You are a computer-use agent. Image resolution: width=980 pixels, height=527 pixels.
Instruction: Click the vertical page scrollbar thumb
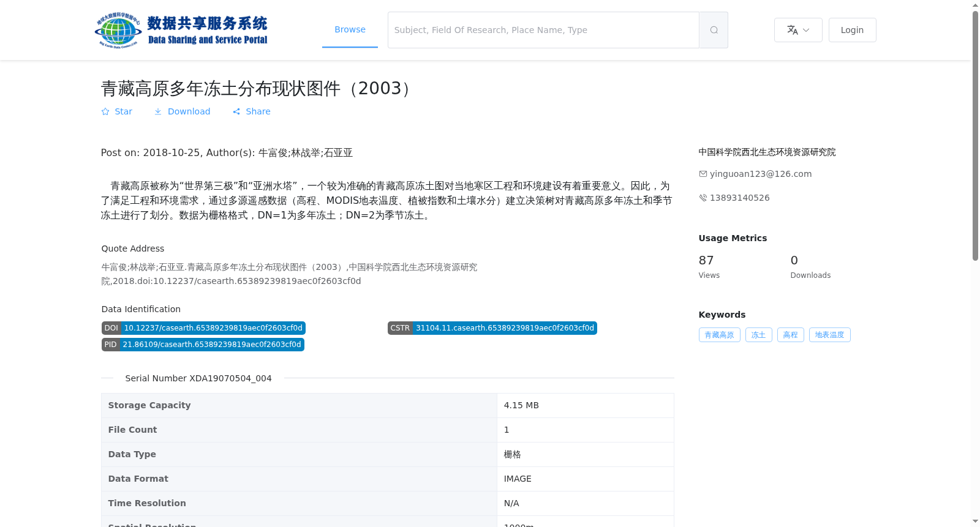(975, 136)
